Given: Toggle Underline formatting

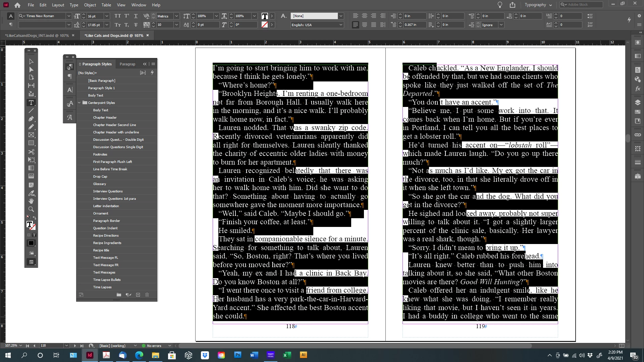Looking at the screenshot, I should point(136,16).
